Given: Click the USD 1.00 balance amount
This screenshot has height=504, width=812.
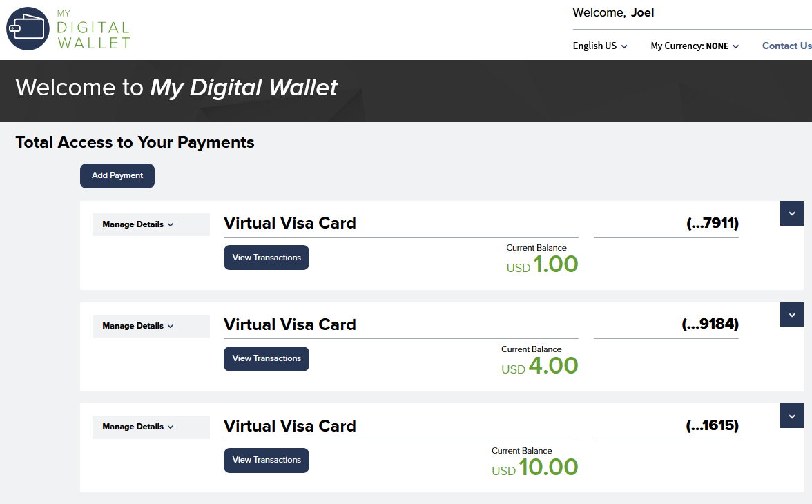Looking at the screenshot, I should point(543,265).
